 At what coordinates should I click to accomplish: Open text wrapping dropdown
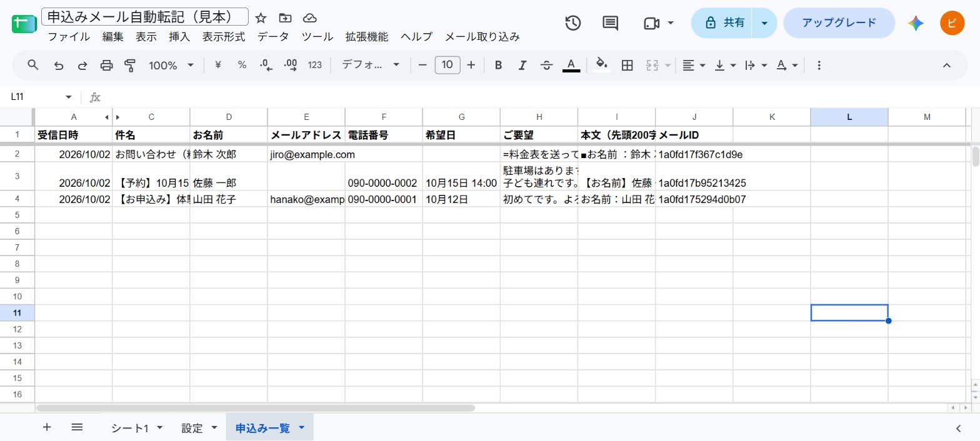756,65
